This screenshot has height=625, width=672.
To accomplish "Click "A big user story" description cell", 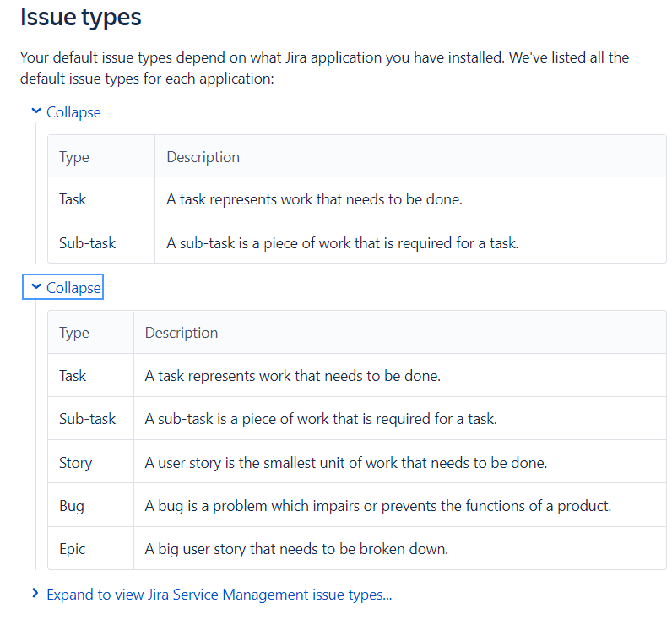I will [x=296, y=549].
